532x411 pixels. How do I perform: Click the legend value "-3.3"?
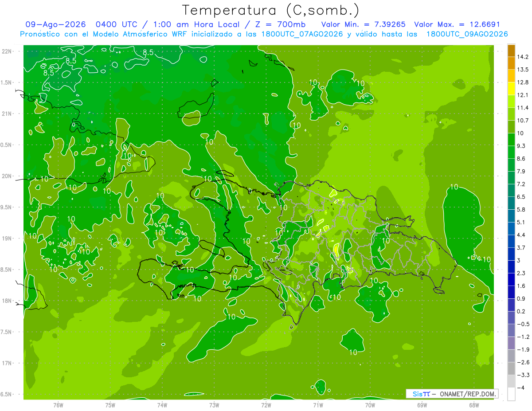click(523, 375)
